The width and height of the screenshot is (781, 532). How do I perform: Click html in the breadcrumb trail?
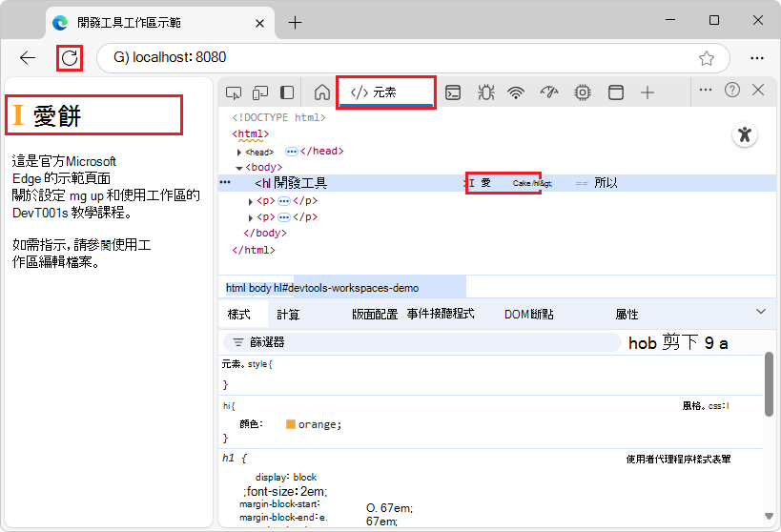pos(236,288)
